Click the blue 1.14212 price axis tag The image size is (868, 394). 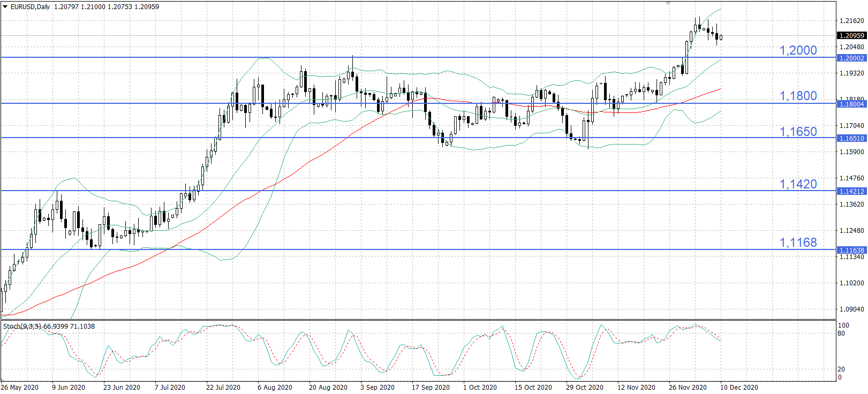point(851,191)
